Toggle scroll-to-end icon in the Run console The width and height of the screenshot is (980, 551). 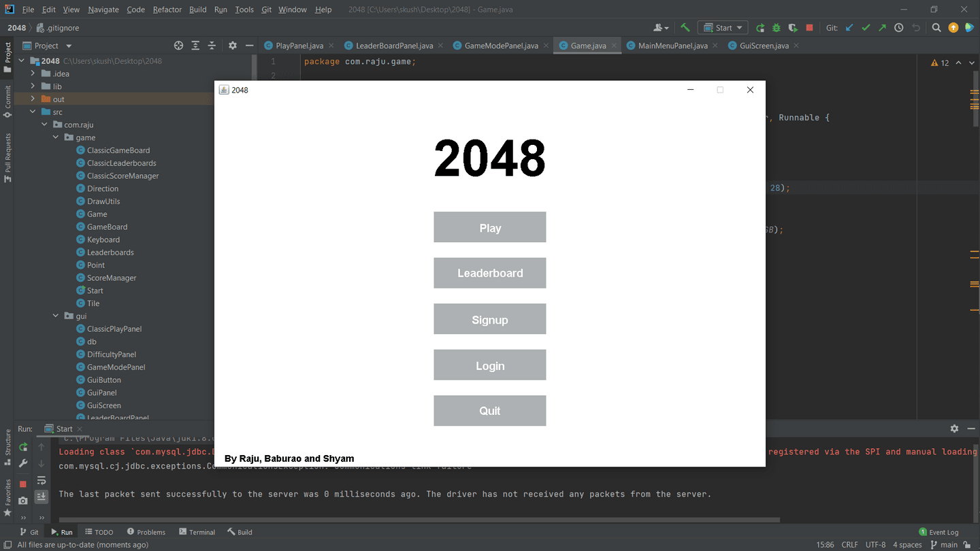(x=42, y=497)
